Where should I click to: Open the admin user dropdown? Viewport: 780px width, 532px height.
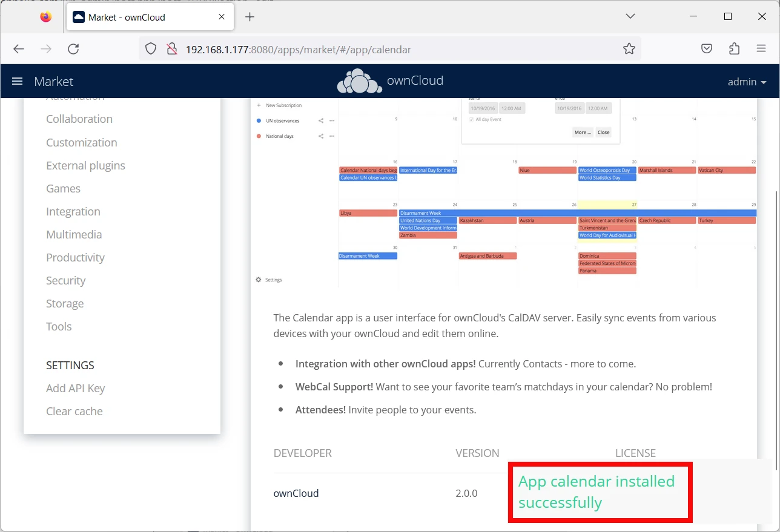747,82
